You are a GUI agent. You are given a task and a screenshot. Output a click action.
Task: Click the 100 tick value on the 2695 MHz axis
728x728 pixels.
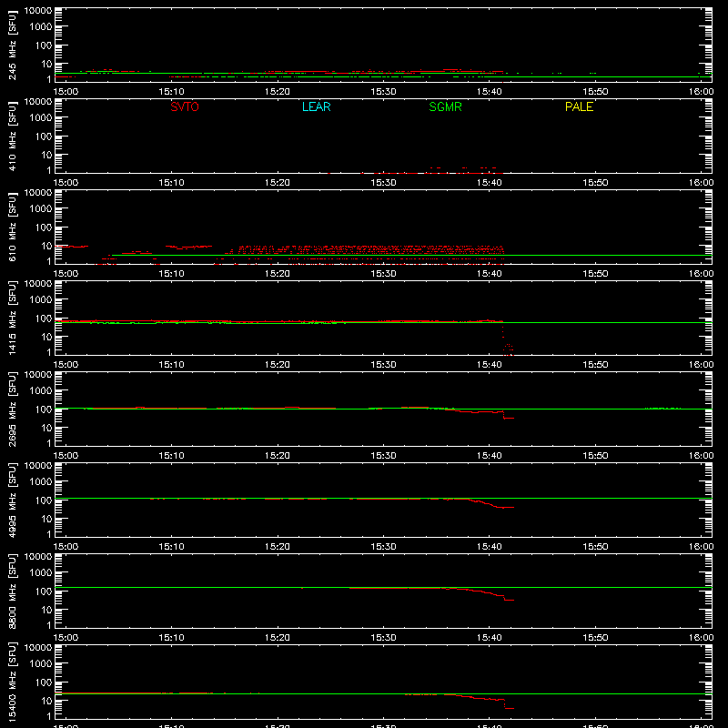pyautogui.click(x=44, y=409)
